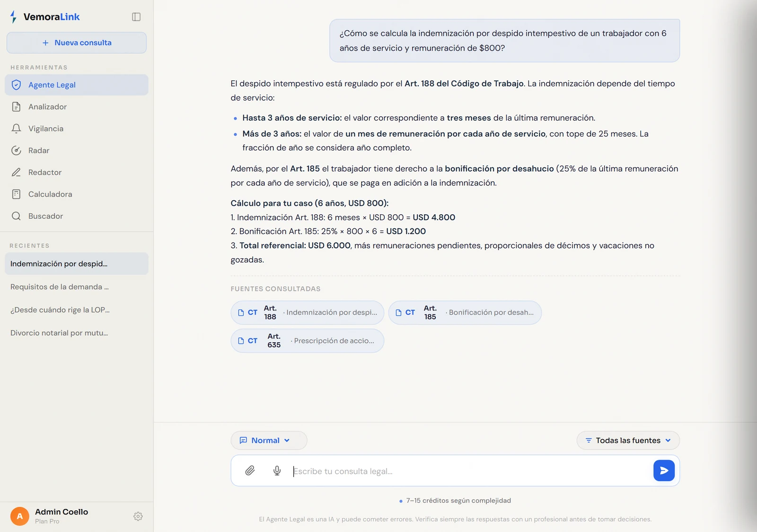
Task: Click the document icon on Art. 185 chip
Action: [x=398, y=313]
